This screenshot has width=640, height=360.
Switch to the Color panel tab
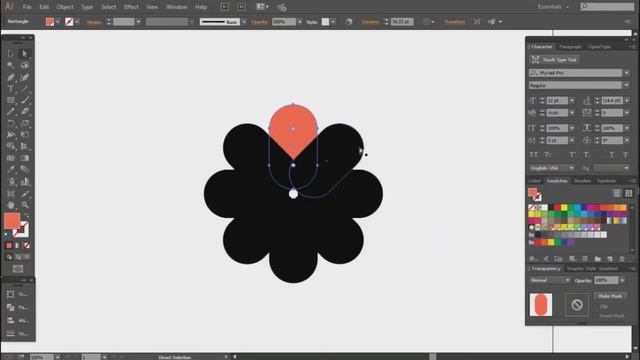click(x=534, y=181)
